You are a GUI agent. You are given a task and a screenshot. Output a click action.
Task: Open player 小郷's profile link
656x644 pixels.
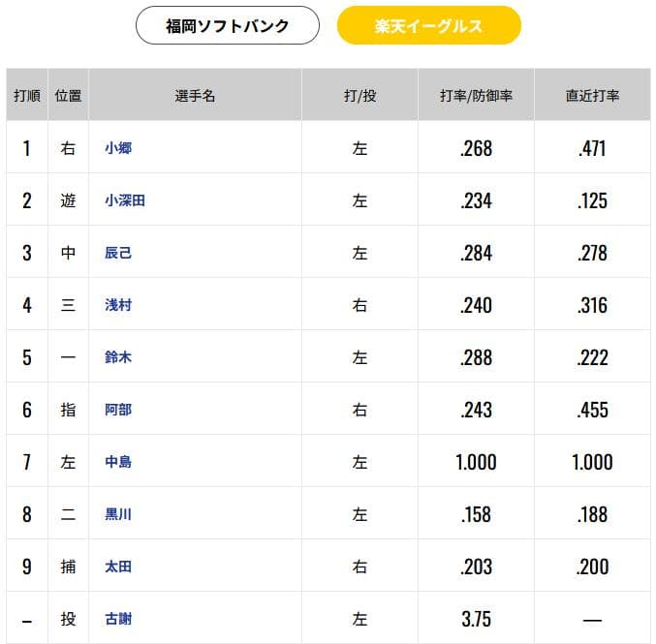118,148
